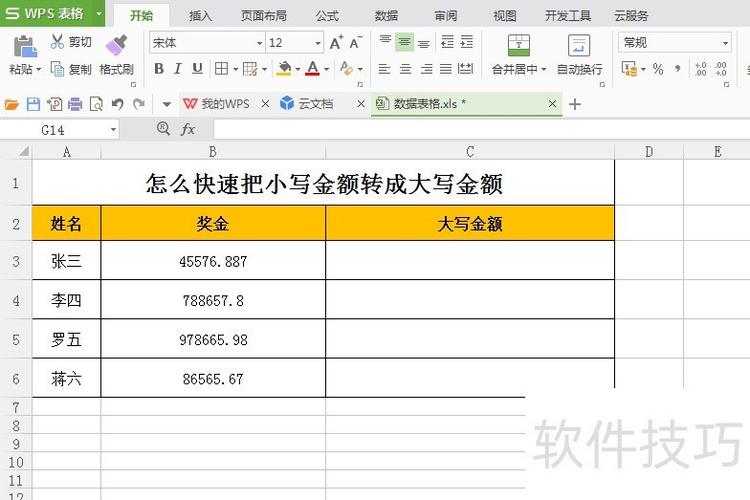Image resolution: width=750 pixels, height=500 pixels.
Task: Switch to the 数据 (Data) tab
Action: pyautogui.click(x=386, y=16)
